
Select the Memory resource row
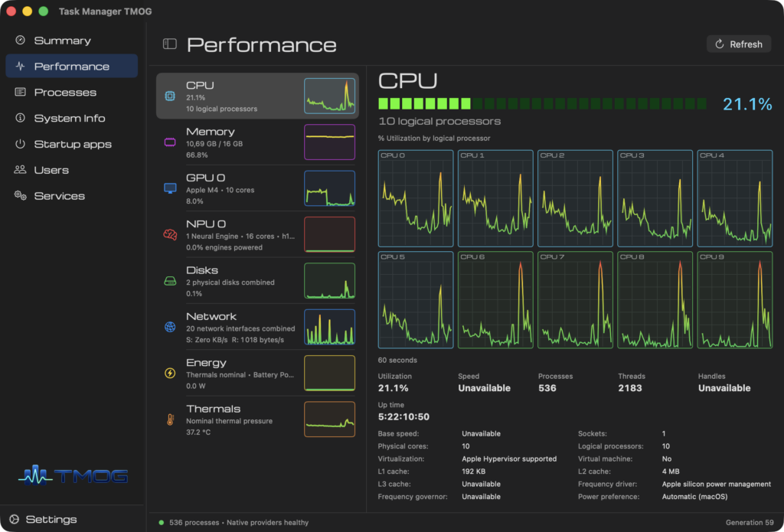[257, 142]
